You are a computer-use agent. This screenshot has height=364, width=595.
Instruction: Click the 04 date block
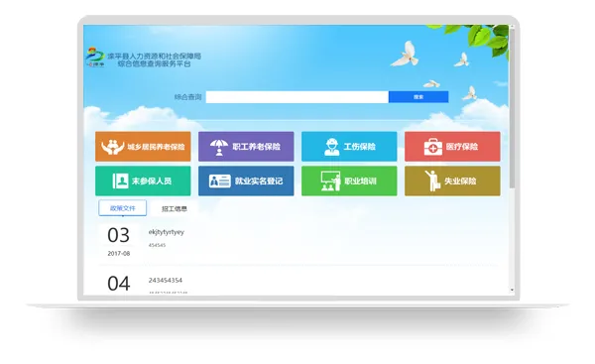[x=119, y=284]
